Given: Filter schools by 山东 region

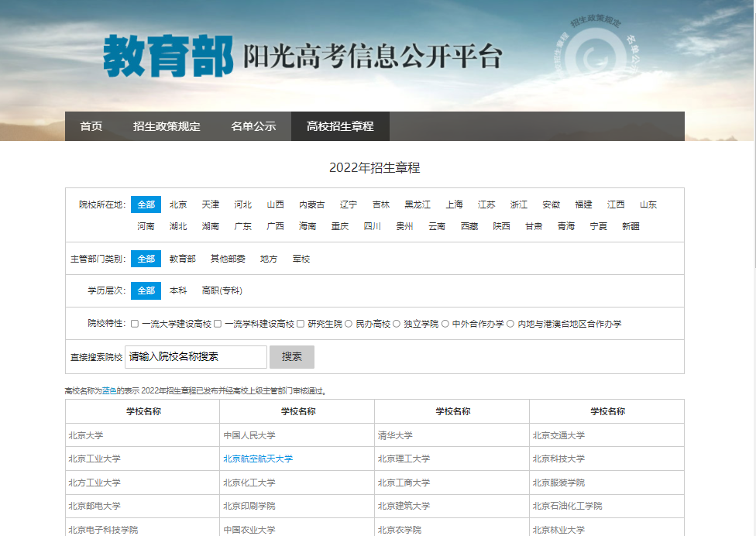Looking at the screenshot, I should click(648, 204).
